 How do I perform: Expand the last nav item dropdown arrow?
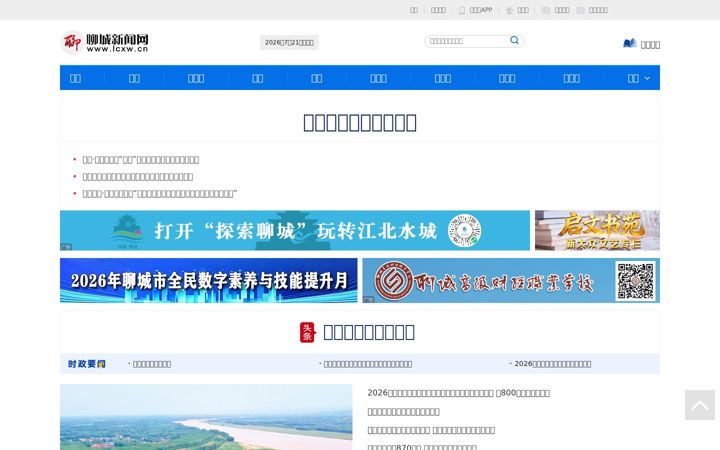tap(647, 79)
